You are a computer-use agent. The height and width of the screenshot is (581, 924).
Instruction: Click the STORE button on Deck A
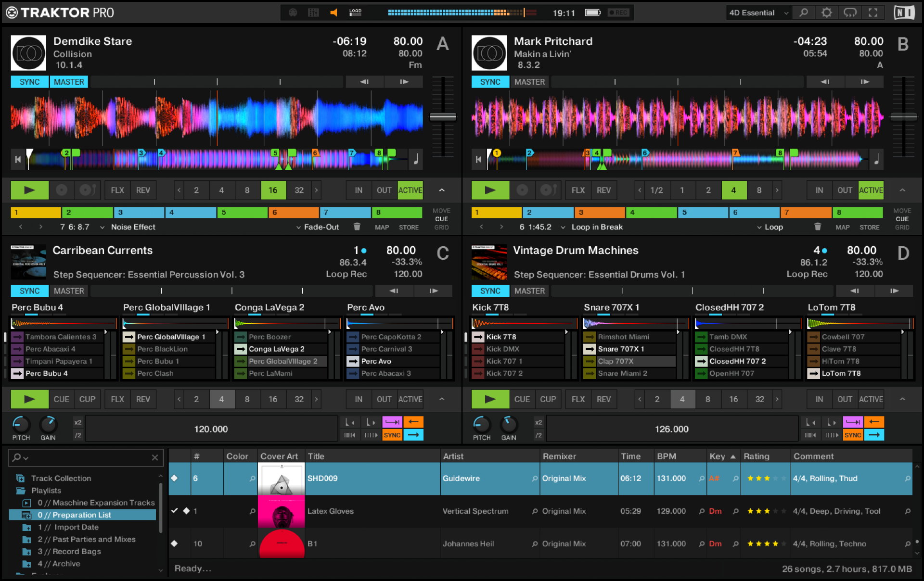(x=409, y=227)
